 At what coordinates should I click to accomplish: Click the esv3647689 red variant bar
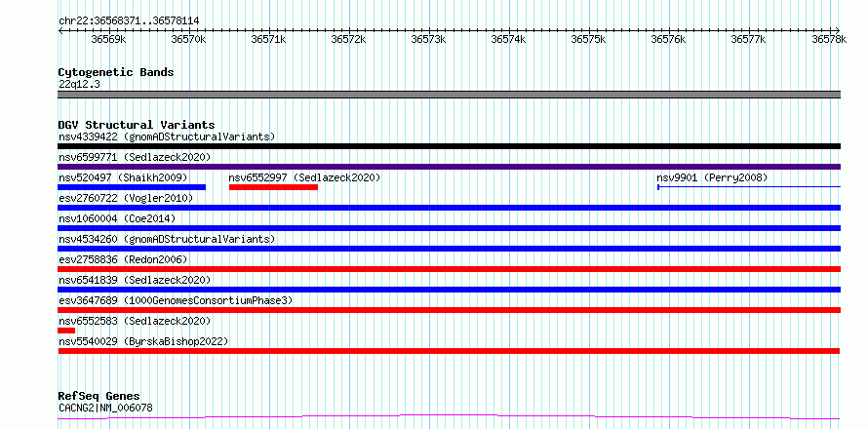[x=449, y=310]
